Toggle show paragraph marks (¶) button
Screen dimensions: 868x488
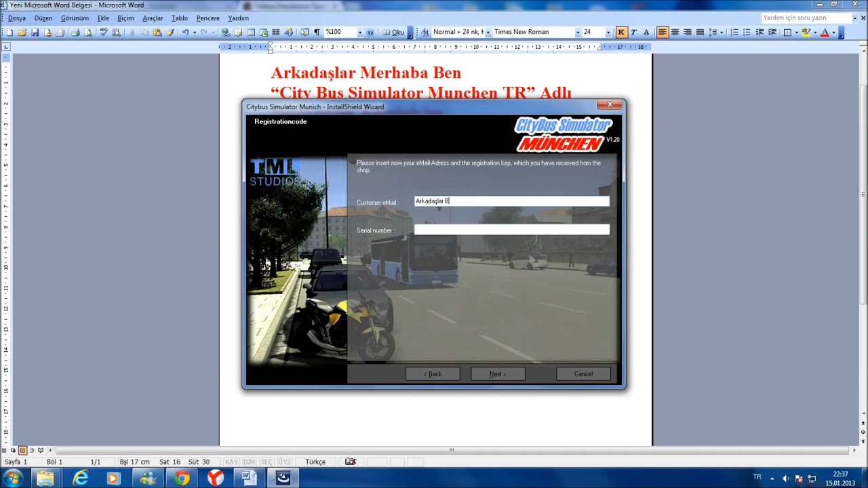pos(317,32)
